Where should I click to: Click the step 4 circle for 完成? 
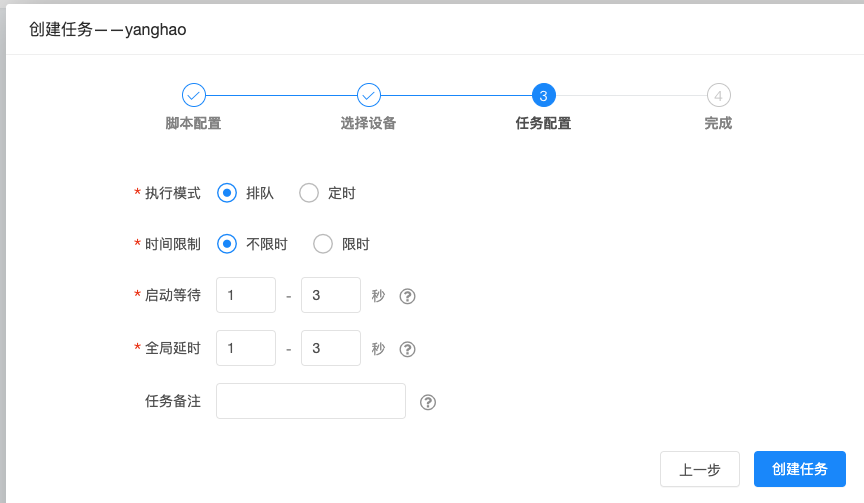tap(718, 95)
